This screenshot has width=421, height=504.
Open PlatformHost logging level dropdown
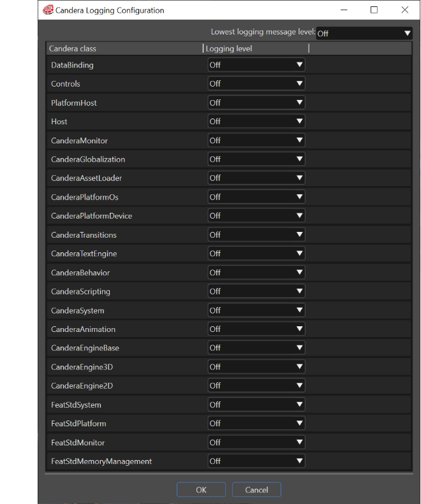click(256, 103)
